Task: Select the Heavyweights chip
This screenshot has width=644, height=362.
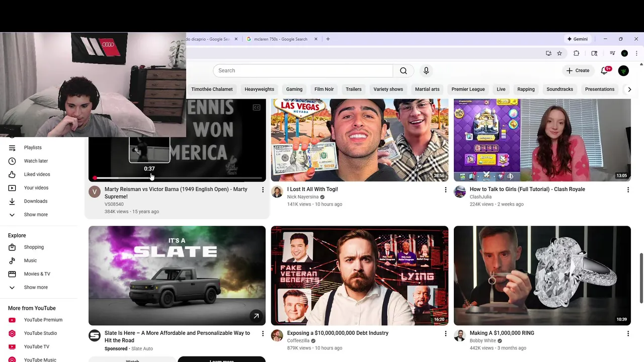Action: coord(259,89)
